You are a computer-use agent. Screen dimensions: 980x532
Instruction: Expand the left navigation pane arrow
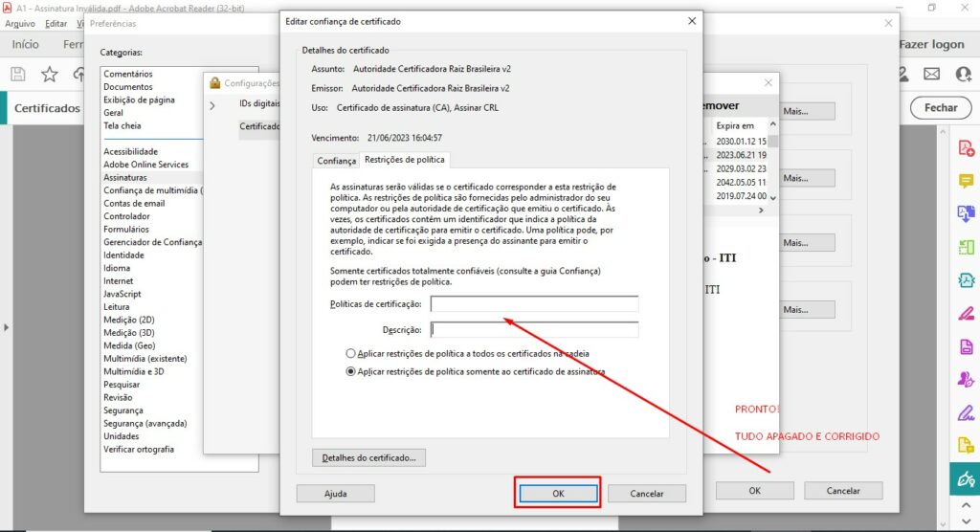pyautogui.click(x=7, y=327)
